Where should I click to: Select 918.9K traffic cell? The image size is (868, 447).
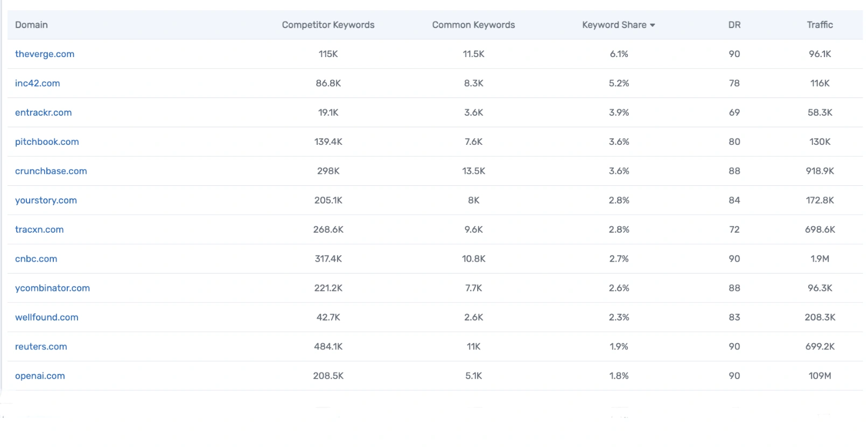coord(820,171)
